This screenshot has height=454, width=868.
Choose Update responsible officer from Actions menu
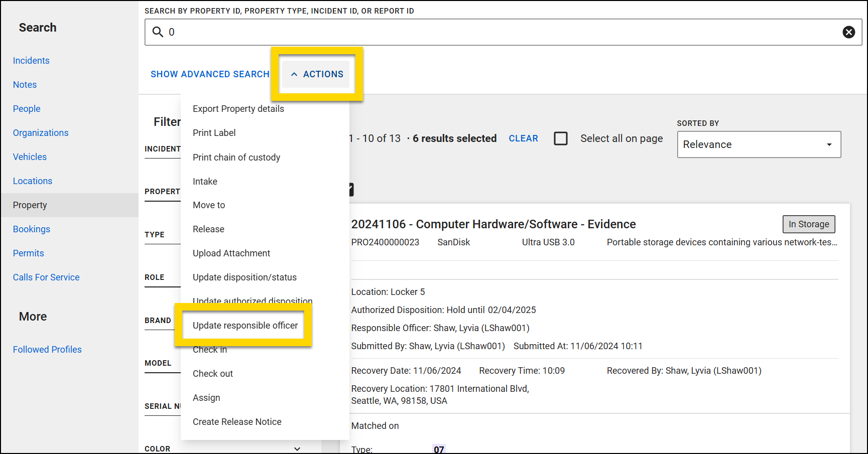tap(245, 325)
